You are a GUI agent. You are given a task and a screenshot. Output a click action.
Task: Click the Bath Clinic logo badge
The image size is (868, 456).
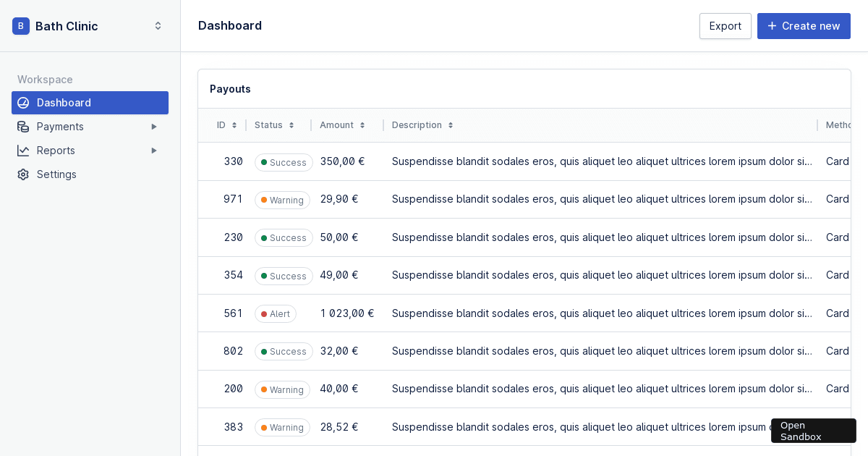click(21, 26)
